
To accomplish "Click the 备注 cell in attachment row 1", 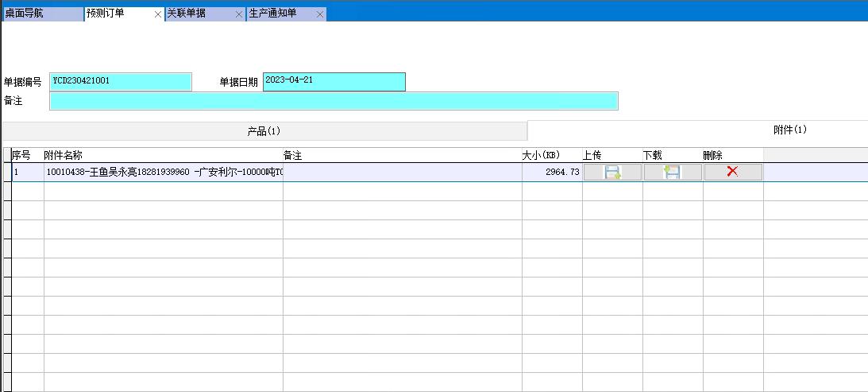I will click(402, 173).
